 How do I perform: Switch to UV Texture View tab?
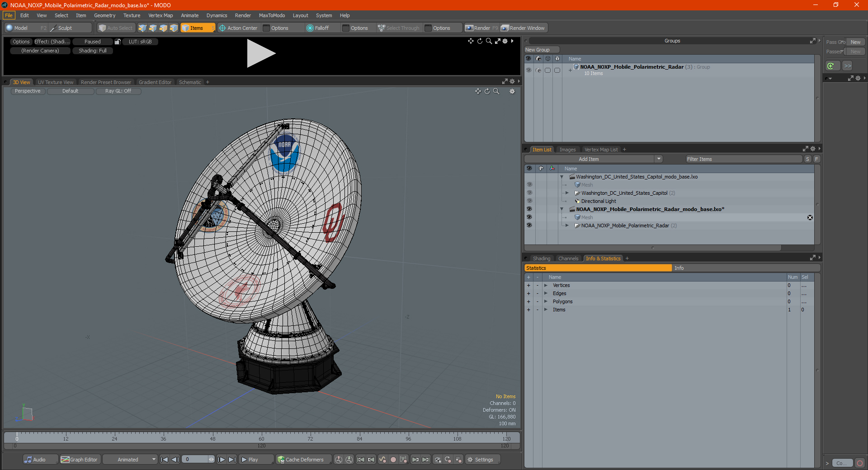click(56, 82)
